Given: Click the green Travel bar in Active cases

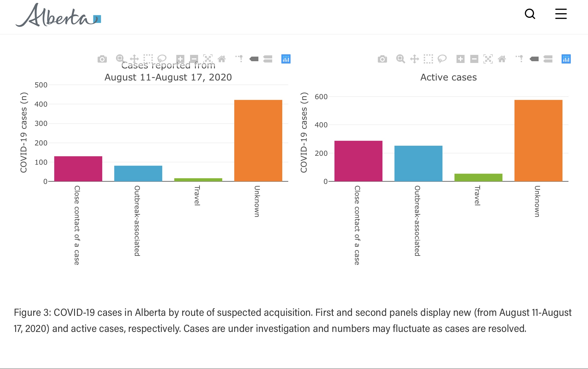Looking at the screenshot, I should coord(478,177).
